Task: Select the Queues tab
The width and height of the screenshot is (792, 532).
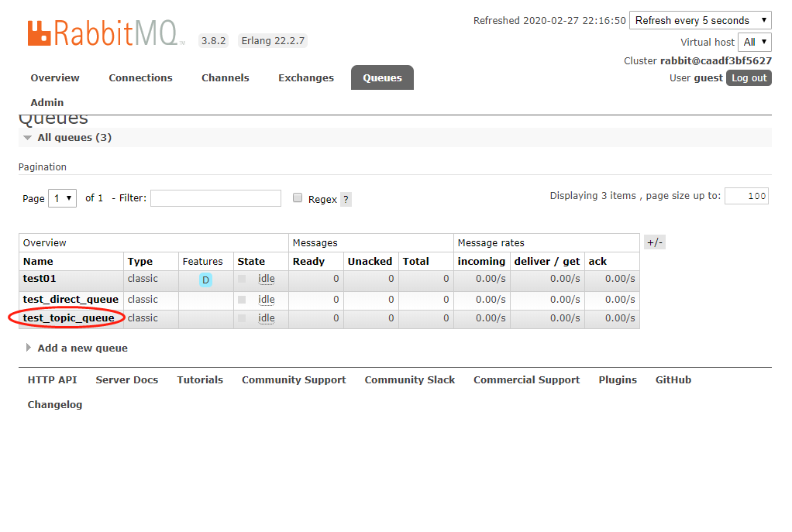Action: pos(382,77)
